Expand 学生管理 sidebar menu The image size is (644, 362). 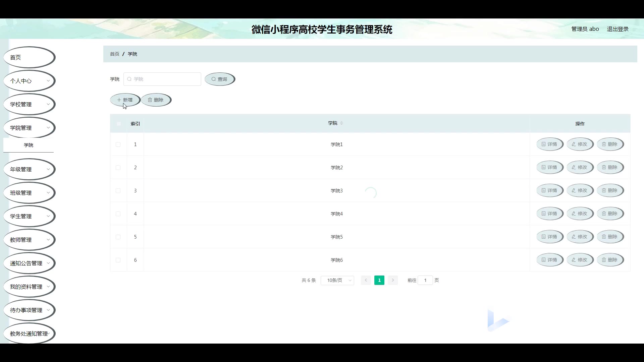(29, 216)
